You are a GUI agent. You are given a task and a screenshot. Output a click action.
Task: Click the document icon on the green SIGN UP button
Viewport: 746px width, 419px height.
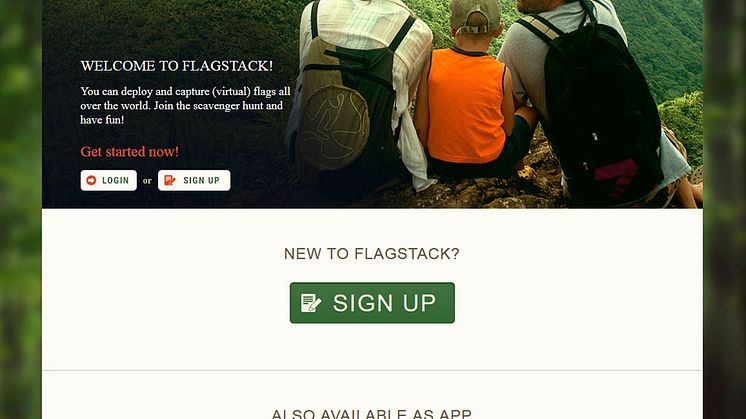[311, 303]
